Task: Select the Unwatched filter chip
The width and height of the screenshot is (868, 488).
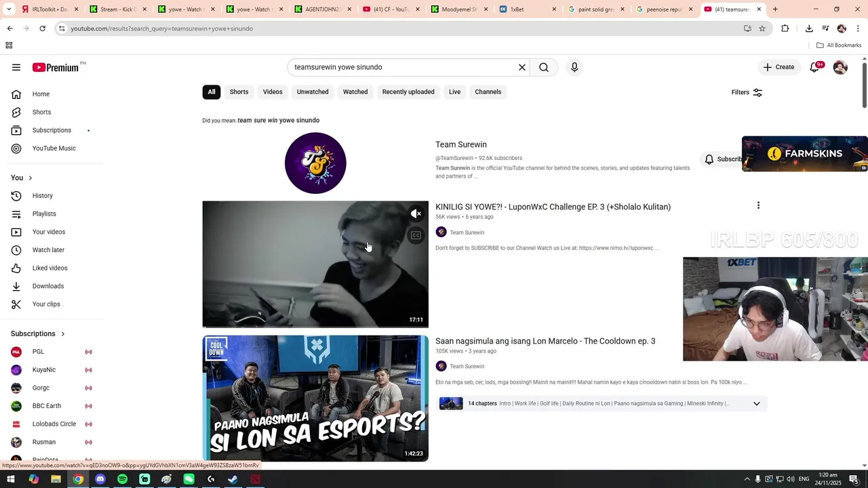Action: click(x=313, y=92)
